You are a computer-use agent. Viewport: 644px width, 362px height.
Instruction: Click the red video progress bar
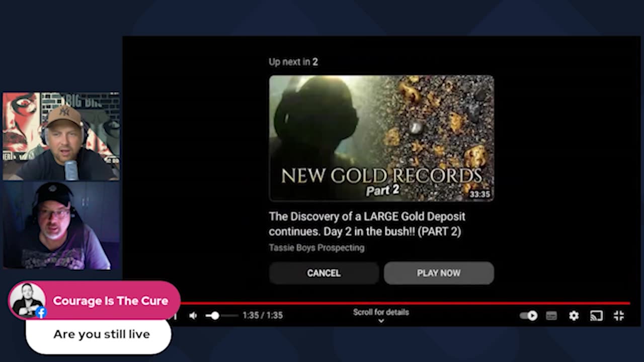[405, 303]
